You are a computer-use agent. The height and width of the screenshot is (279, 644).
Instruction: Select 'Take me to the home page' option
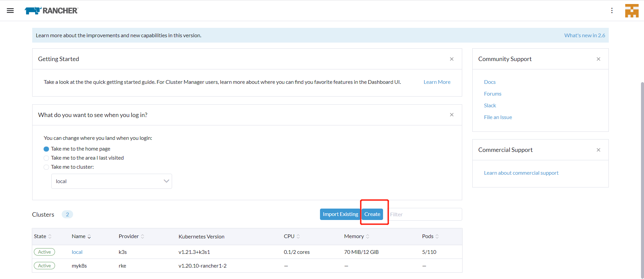[46, 149]
